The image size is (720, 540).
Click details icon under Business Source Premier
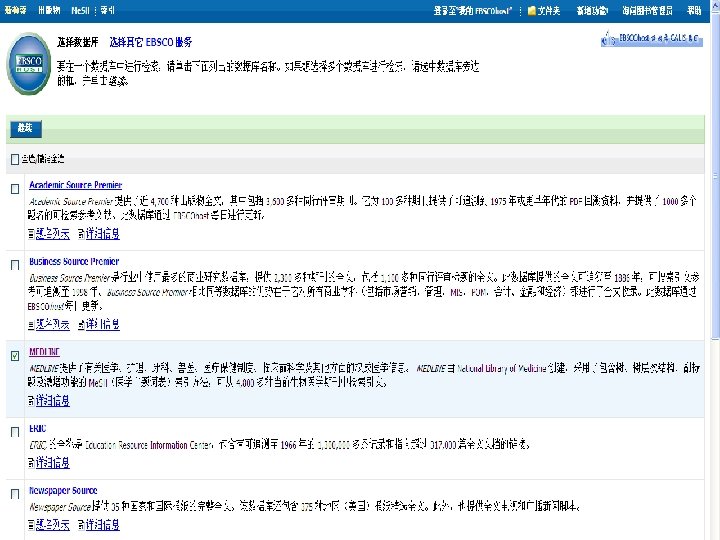[81, 325]
